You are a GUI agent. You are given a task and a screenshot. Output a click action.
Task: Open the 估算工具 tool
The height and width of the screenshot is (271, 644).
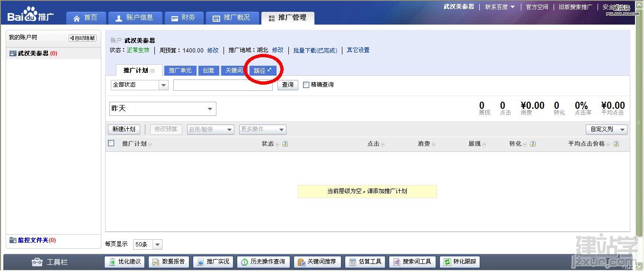pos(365,262)
